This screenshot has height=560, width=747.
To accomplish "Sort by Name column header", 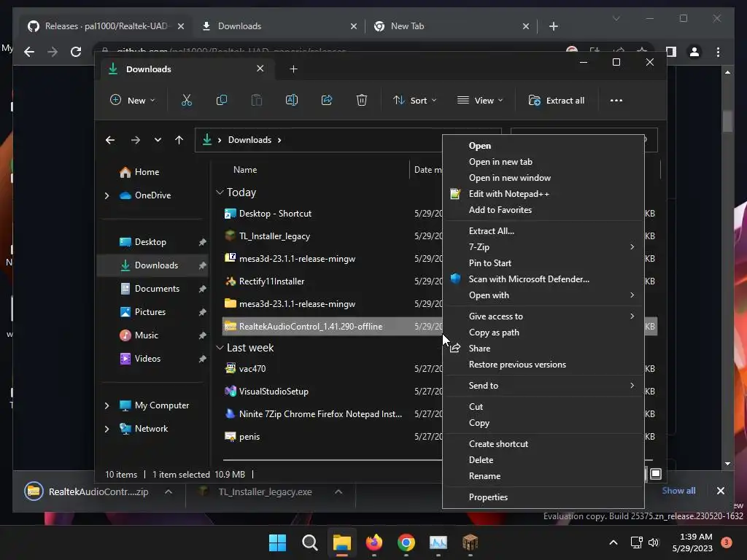I will pos(245,170).
